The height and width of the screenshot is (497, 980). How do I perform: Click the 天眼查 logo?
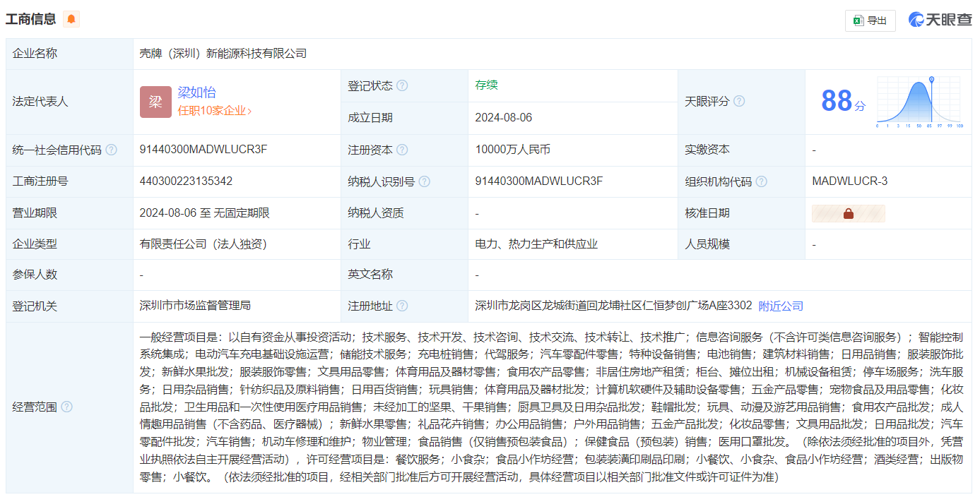(x=940, y=20)
